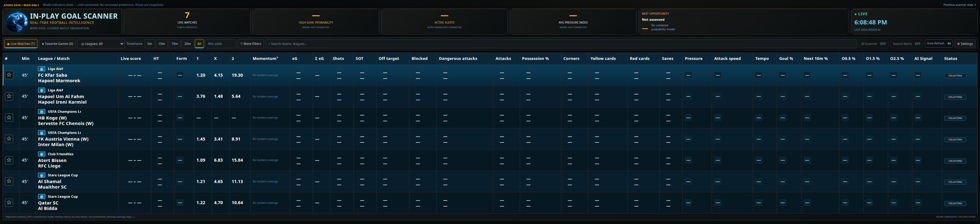
Task: Select the 5m timeframe
Action: coord(149,44)
